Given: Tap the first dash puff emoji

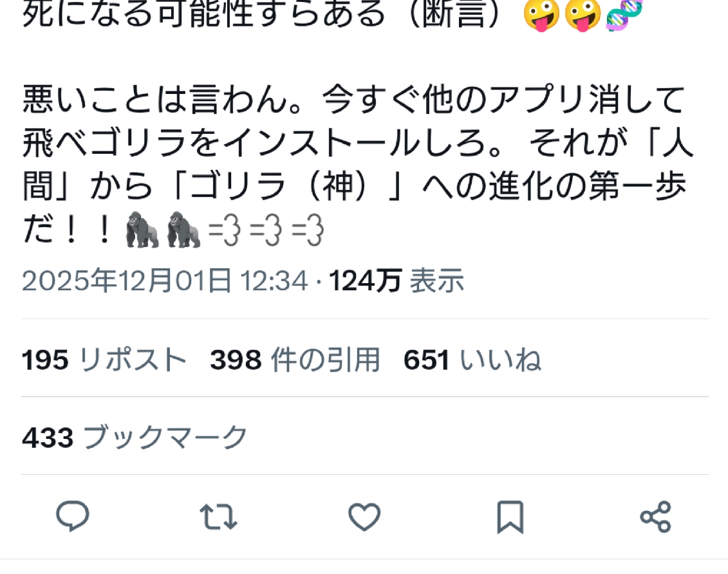Looking at the screenshot, I should 225,230.
